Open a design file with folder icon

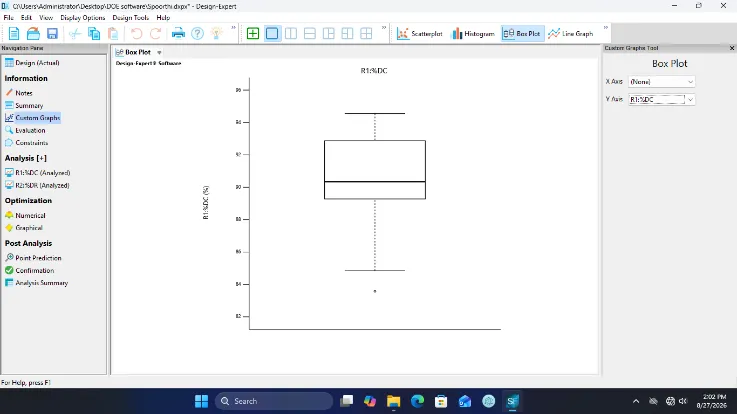(33, 33)
